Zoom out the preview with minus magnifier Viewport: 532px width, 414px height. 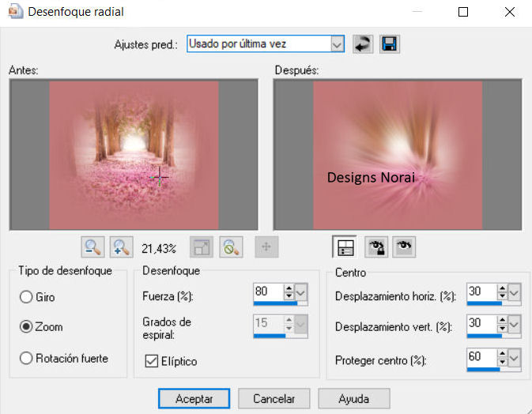coord(92,247)
